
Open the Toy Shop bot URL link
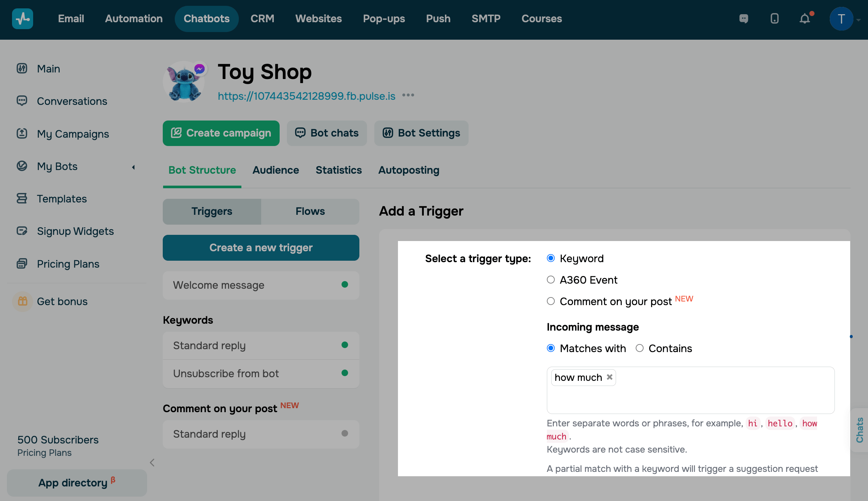point(306,96)
